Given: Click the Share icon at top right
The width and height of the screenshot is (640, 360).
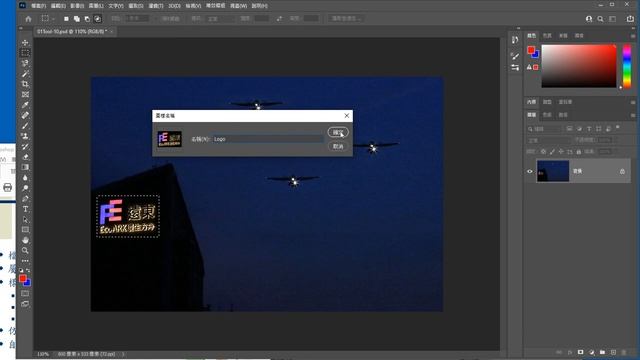Looking at the screenshot, I should coord(630,19).
